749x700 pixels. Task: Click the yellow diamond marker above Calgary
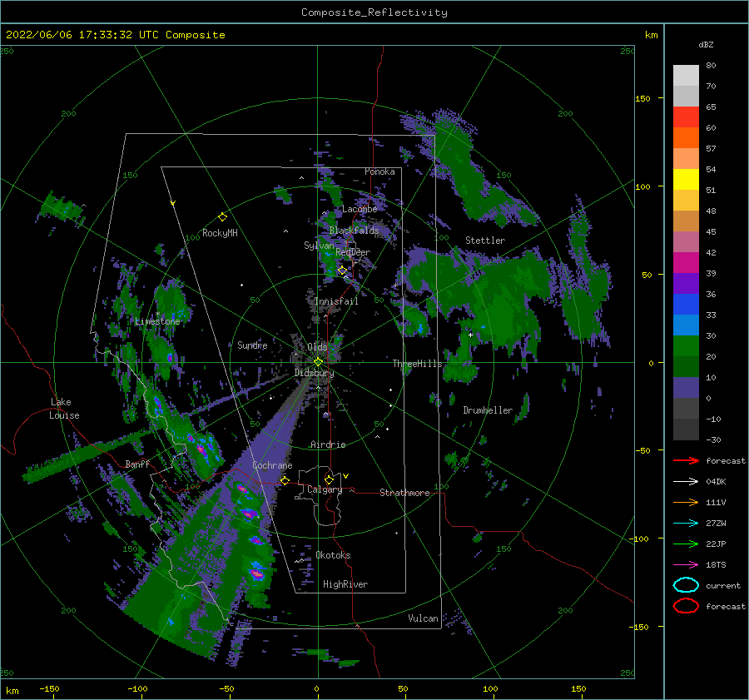(329, 479)
